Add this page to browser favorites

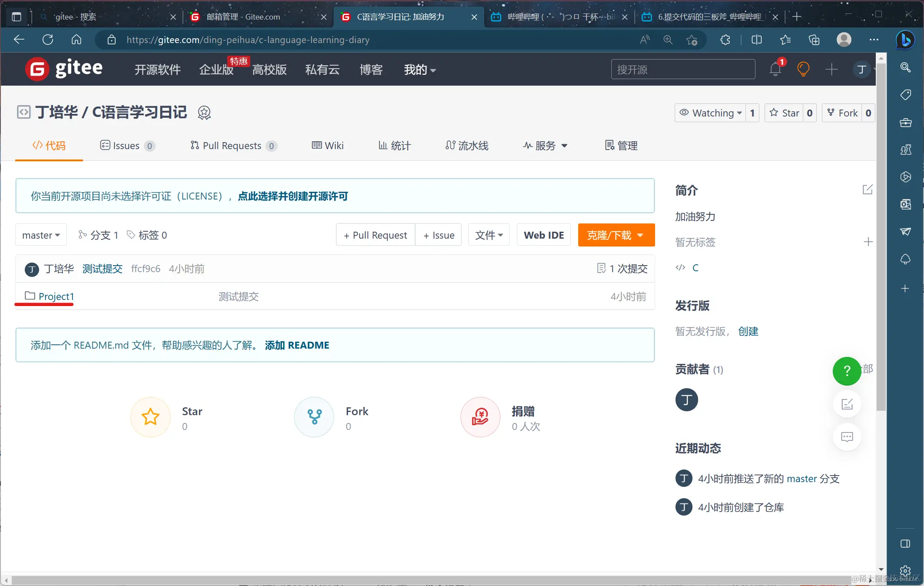tap(692, 40)
